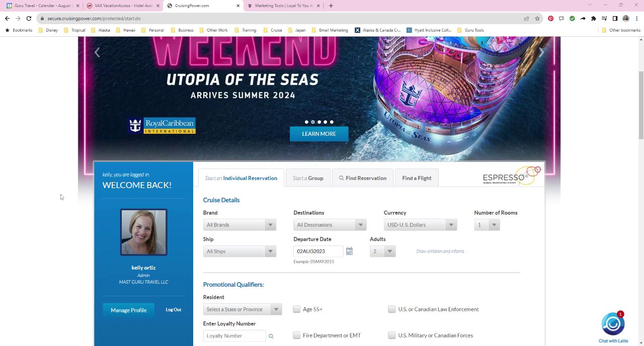Open the All Destinations dropdown
The width and height of the screenshot is (644, 346).
coord(330,225)
